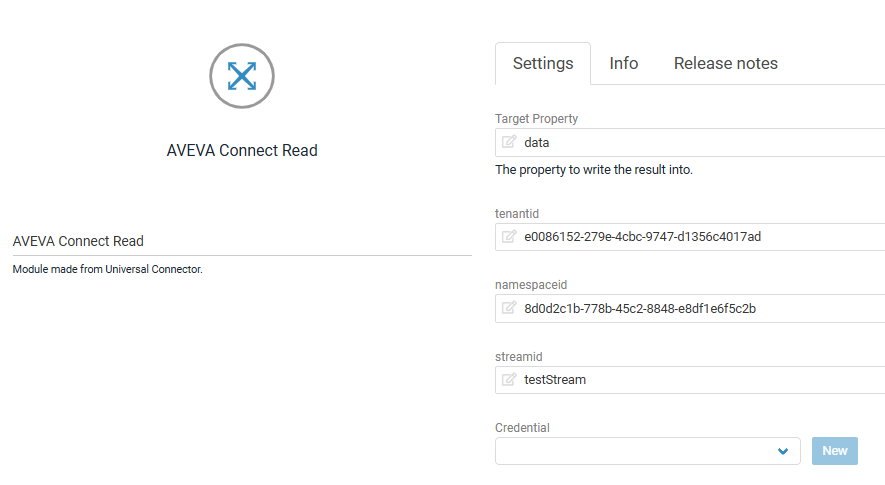Open the Info tab
This screenshot has width=885, height=485.
624,64
